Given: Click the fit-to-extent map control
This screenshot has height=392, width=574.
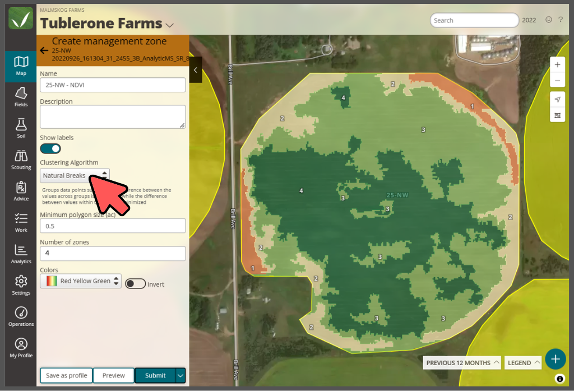Looking at the screenshot, I should (x=557, y=115).
